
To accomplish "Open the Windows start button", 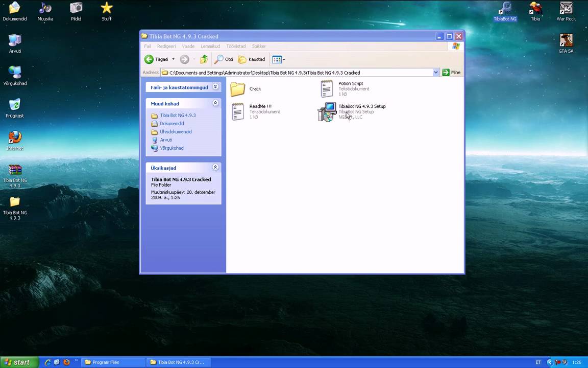I will (19, 362).
